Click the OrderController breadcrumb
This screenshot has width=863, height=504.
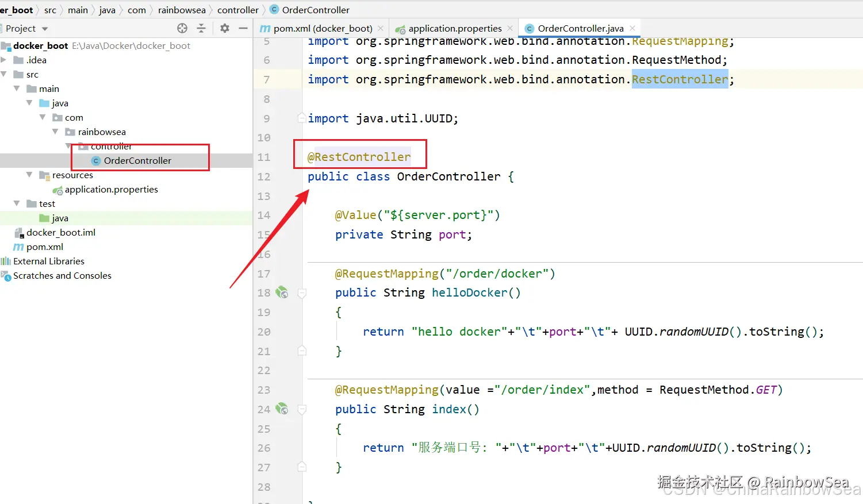[x=309, y=10]
